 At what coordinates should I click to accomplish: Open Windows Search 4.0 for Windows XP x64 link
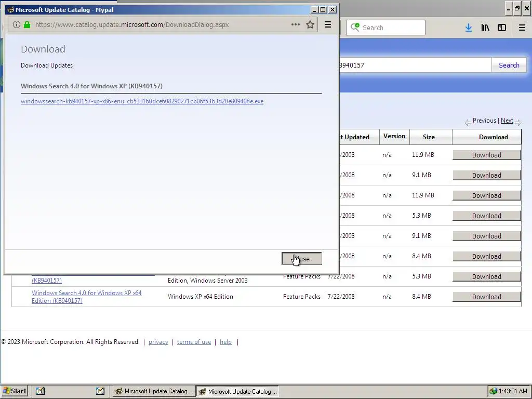coord(87,297)
